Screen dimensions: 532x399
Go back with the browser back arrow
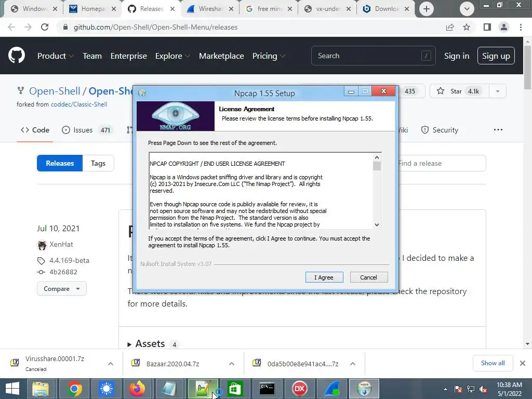pyautogui.click(x=11, y=27)
